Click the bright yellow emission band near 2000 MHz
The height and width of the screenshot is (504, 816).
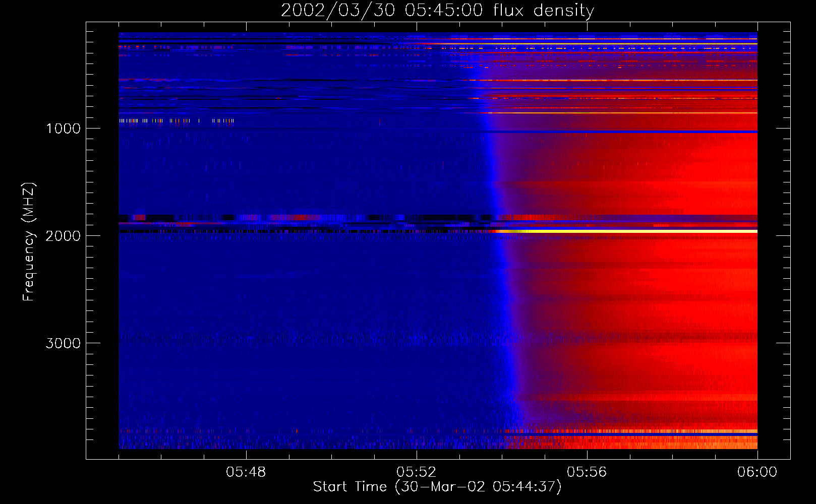[x=625, y=231]
